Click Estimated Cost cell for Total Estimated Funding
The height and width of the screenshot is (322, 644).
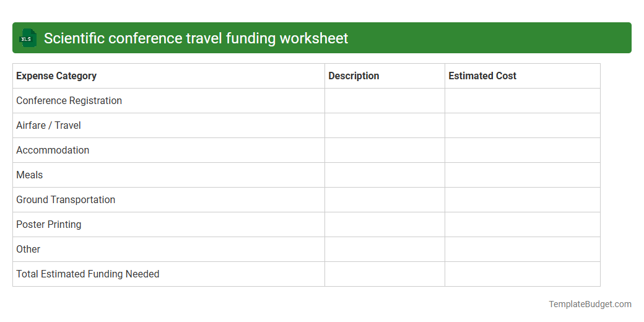click(x=523, y=274)
